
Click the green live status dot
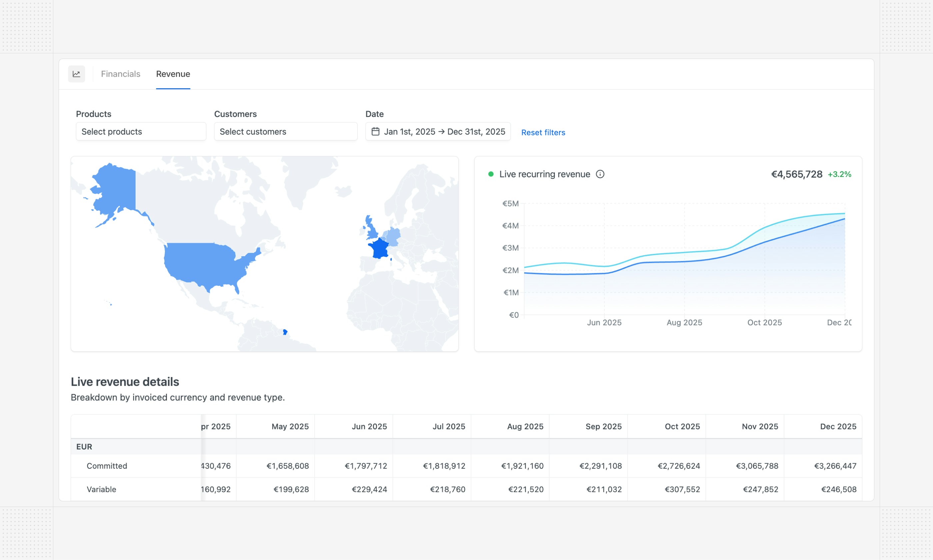(x=490, y=174)
